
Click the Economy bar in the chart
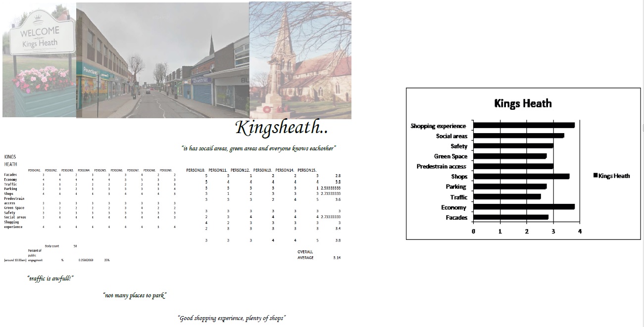(524, 207)
